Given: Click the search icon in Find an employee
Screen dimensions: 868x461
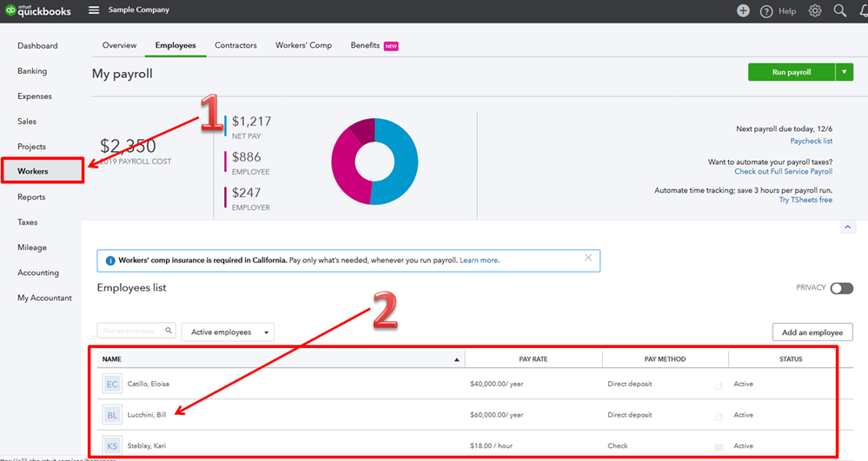Looking at the screenshot, I should 169,331.
